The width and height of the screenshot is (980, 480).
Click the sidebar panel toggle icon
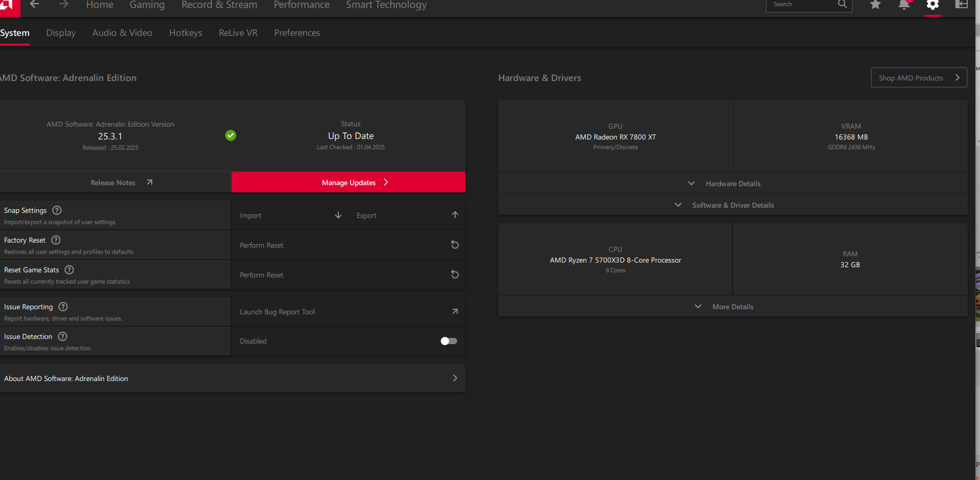962,5
